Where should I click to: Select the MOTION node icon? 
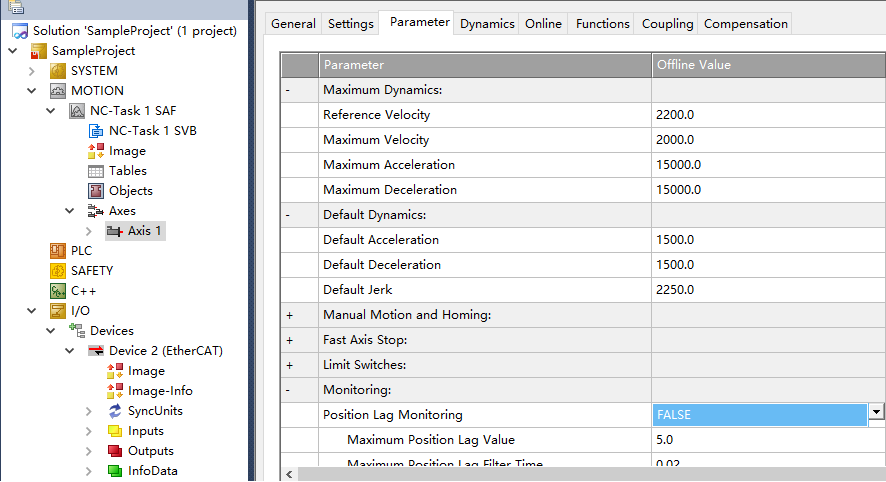(x=58, y=91)
